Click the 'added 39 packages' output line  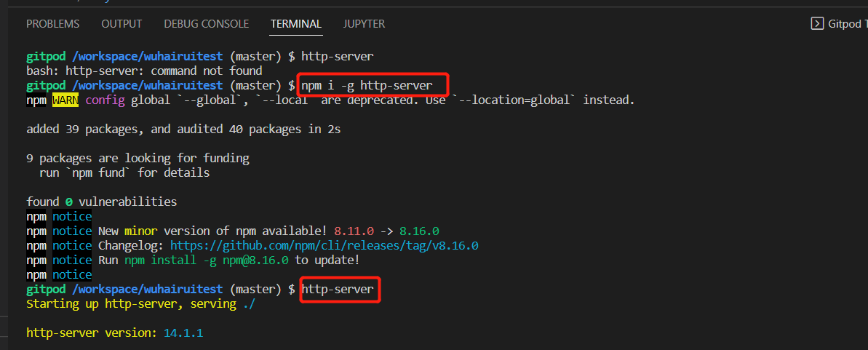tap(183, 130)
